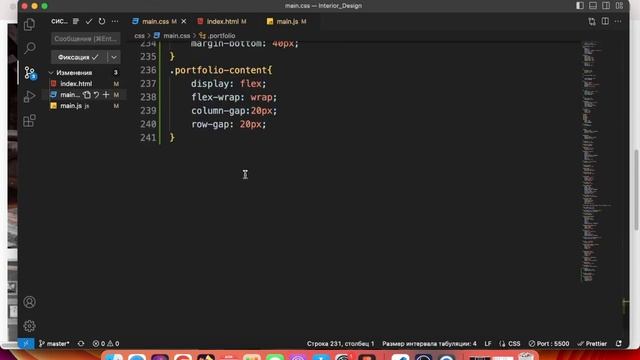
Task: Open the Search view in the activity bar
Action: click(29, 48)
